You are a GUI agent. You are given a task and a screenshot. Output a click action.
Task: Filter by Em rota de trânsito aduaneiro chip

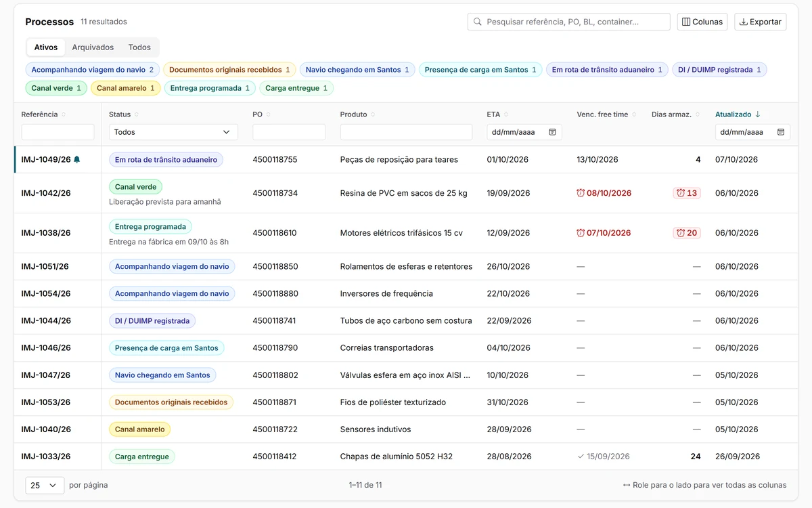(x=608, y=70)
